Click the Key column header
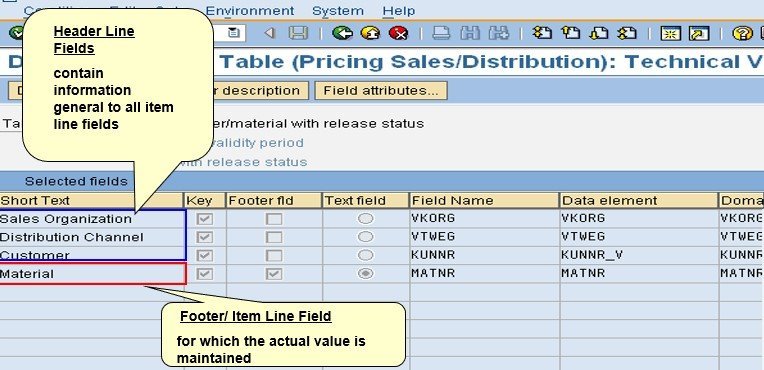 click(x=205, y=200)
